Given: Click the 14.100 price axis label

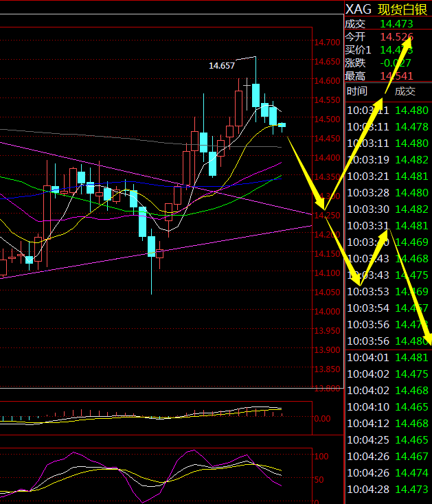Looking at the screenshot, I should click(327, 273).
